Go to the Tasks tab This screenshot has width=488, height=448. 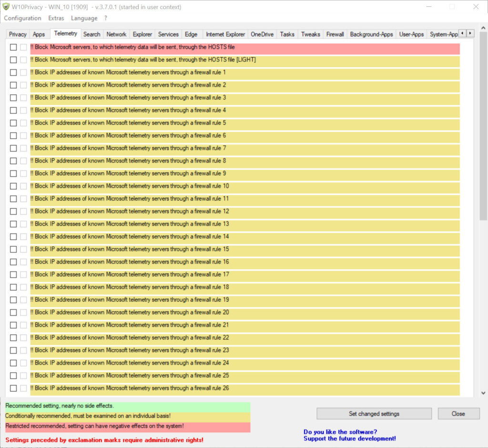(287, 34)
